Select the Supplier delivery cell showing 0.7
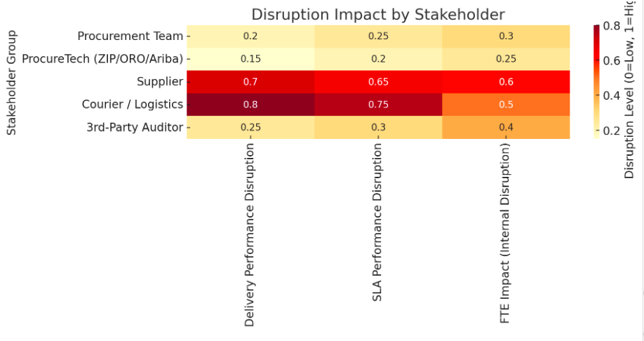This screenshot has height=341, width=644. coord(250,82)
